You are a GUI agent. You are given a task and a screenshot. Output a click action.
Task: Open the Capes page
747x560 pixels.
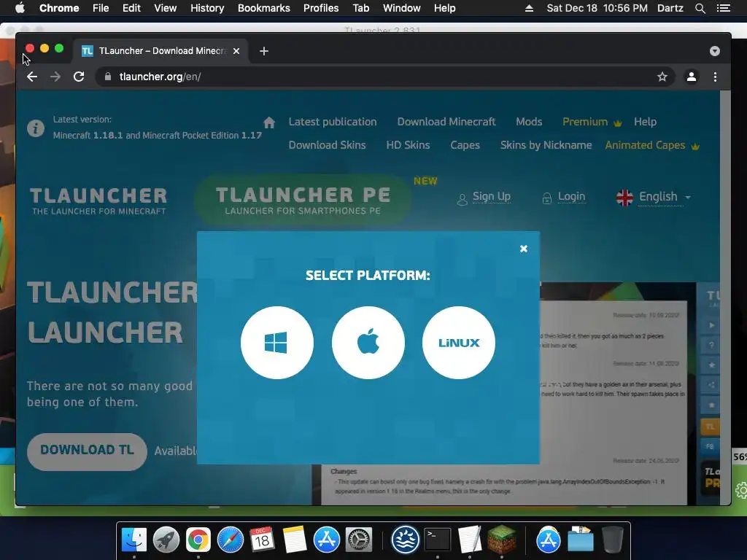point(465,145)
